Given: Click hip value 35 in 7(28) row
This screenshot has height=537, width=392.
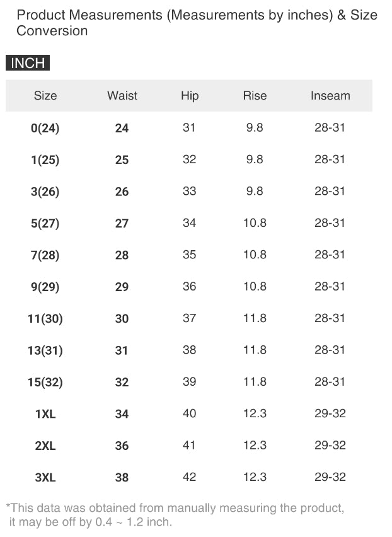Looking at the screenshot, I should 190,255.
